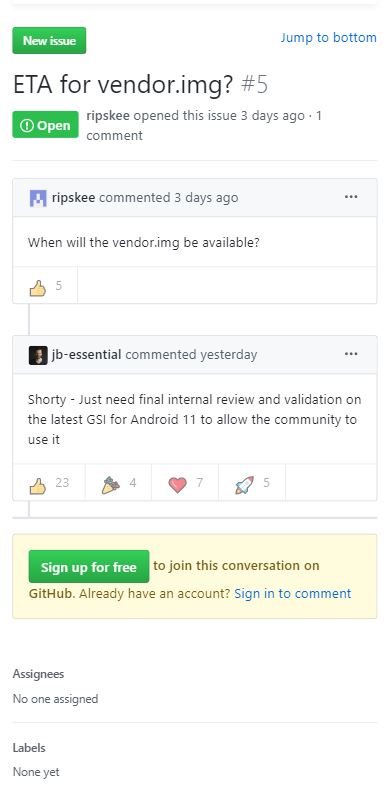The height and width of the screenshot is (785, 391).
Task: Click the party popper hooray reaction
Action: (x=118, y=483)
